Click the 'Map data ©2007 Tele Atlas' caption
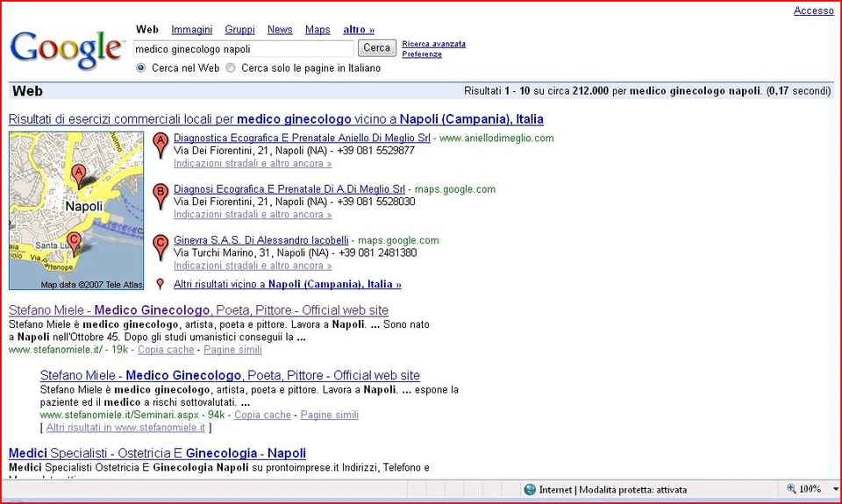 coord(92,285)
